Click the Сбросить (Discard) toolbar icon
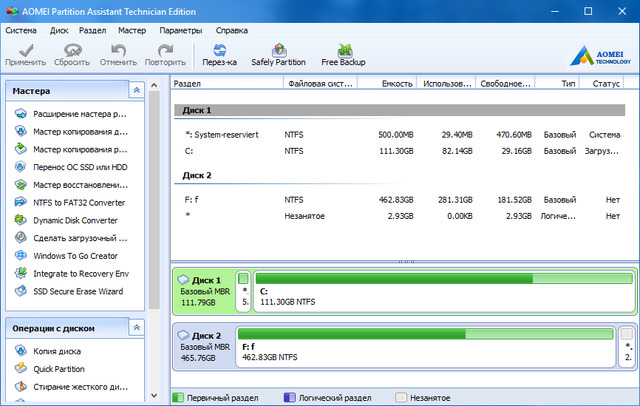The image size is (640, 406). 71,53
